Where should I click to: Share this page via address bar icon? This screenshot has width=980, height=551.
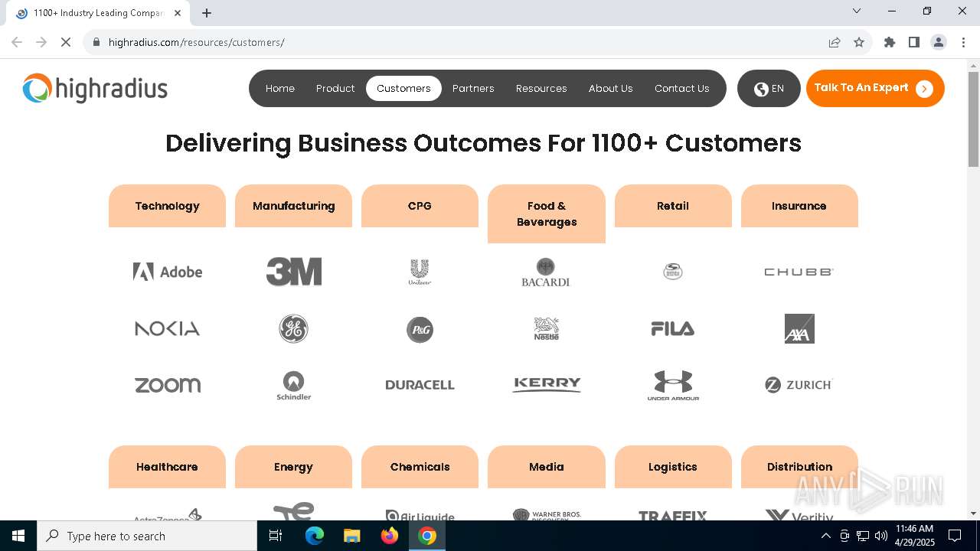[x=835, y=42]
